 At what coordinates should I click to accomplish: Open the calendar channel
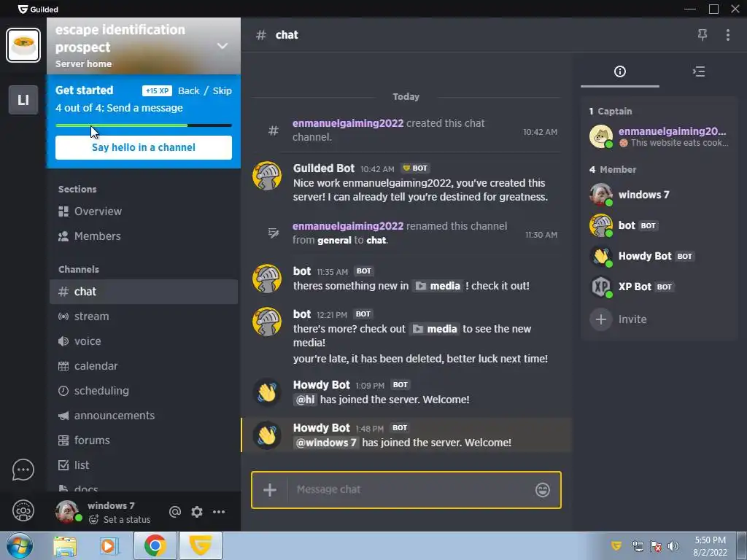coord(144,366)
